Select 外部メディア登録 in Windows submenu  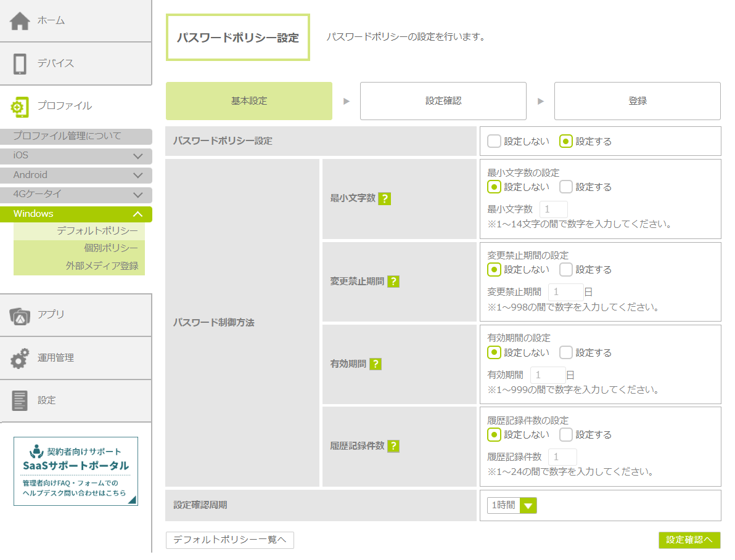[x=102, y=266]
